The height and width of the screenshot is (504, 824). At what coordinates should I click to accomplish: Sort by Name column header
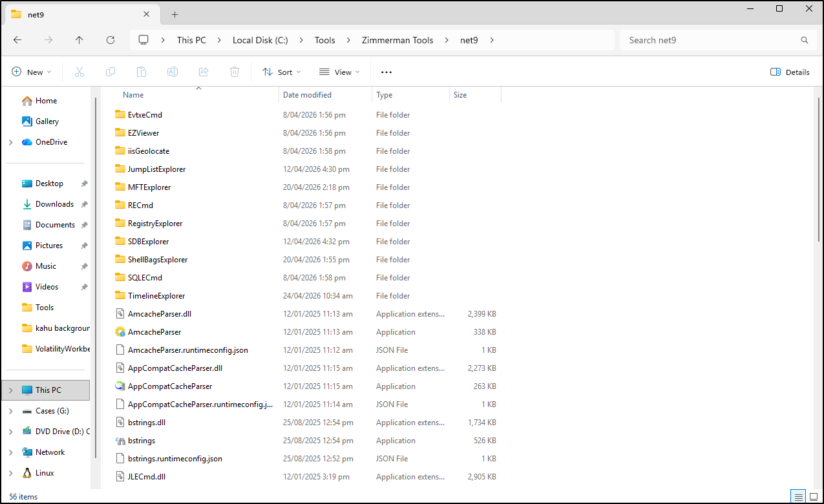(198, 95)
